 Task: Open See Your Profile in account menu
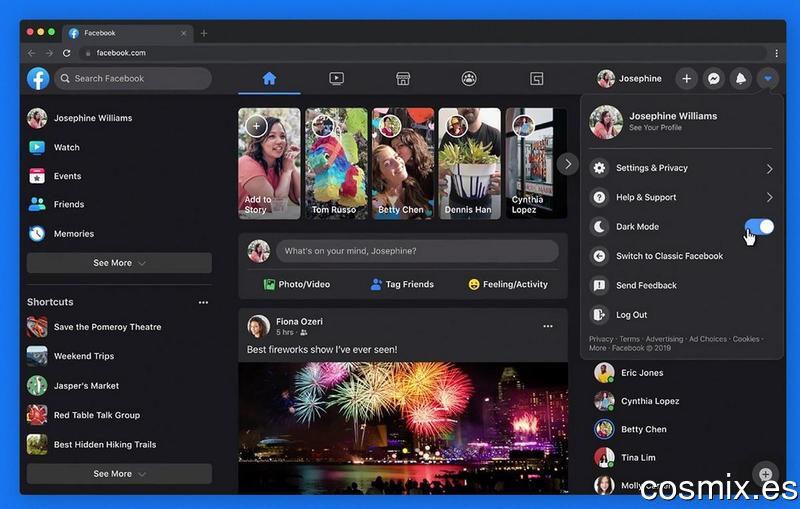click(x=655, y=128)
